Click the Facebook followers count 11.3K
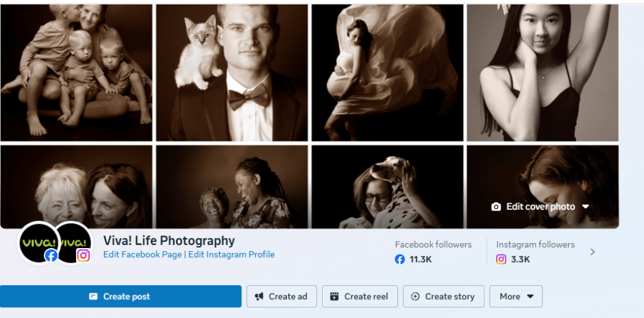Viewport: 644px width, 318px height. [x=420, y=259]
